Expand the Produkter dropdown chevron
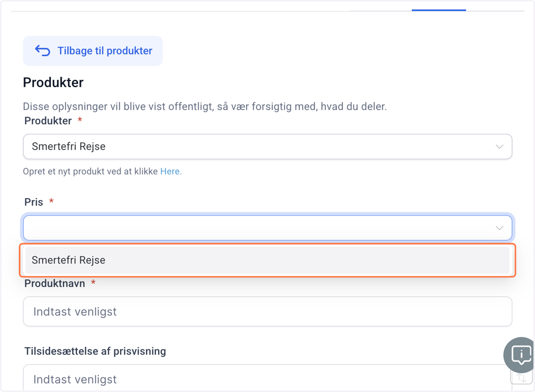Screen dimensions: 535x392 pyautogui.click(x=499, y=147)
